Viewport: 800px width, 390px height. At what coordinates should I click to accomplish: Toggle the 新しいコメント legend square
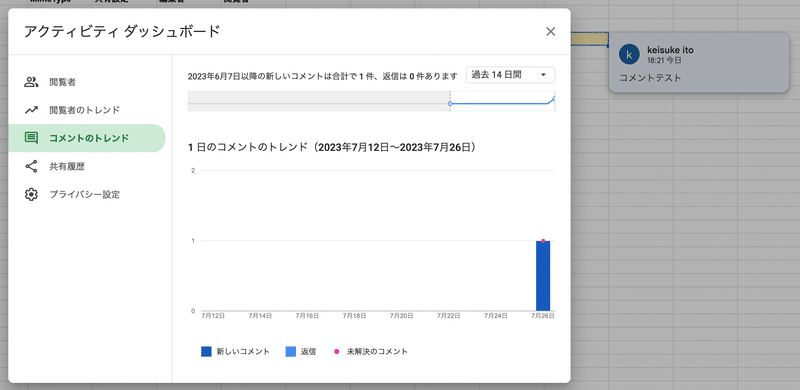(206, 352)
